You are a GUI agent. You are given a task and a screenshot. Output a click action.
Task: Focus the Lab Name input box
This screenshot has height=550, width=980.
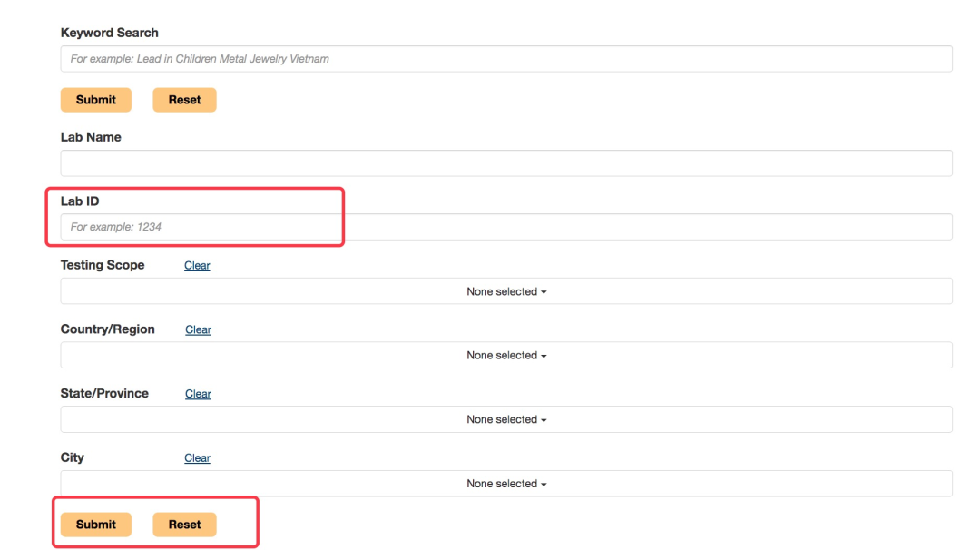click(x=505, y=163)
